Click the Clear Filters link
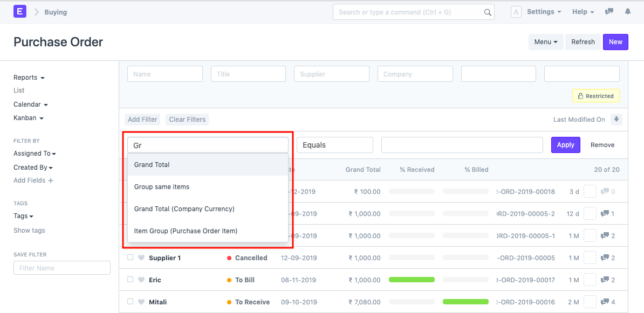 [x=187, y=119]
